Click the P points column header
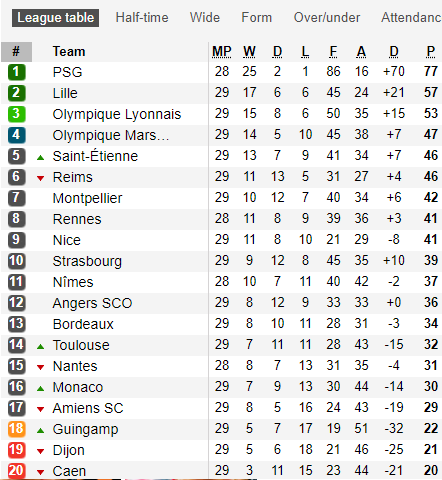The height and width of the screenshot is (480, 442). [x=431, y=52]
